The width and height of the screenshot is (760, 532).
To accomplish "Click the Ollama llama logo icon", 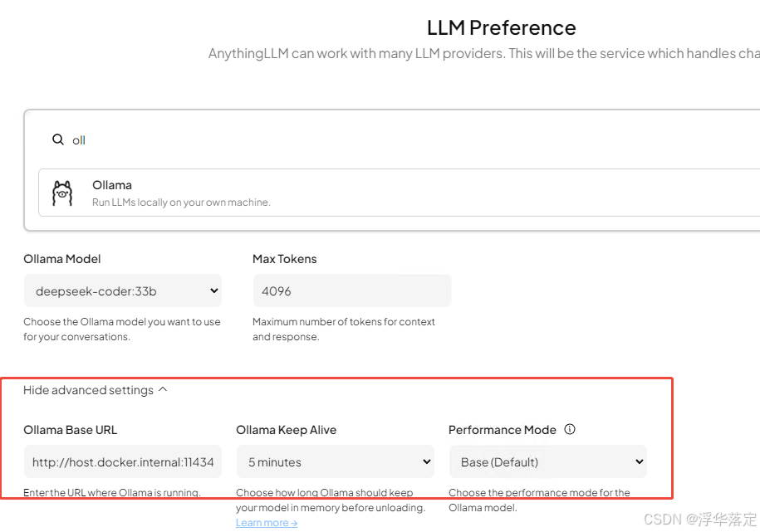I will pos(62,193).
